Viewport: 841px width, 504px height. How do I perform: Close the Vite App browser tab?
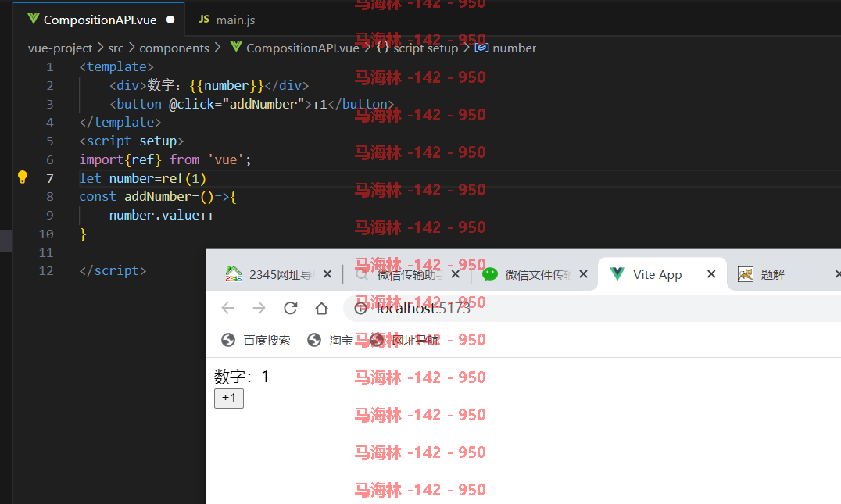click(711, 274)
